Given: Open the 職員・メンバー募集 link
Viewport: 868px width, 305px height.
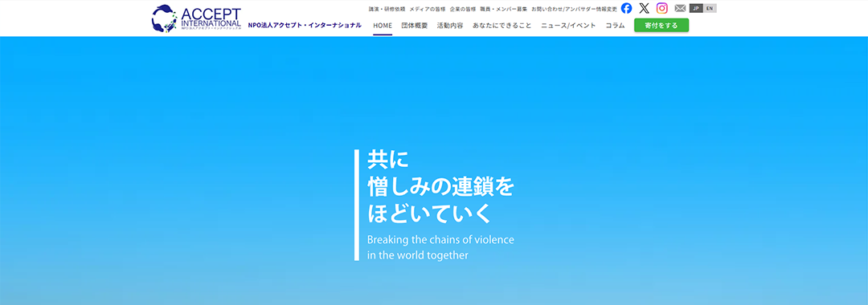Looking at the screenshot, I should 504,9.
